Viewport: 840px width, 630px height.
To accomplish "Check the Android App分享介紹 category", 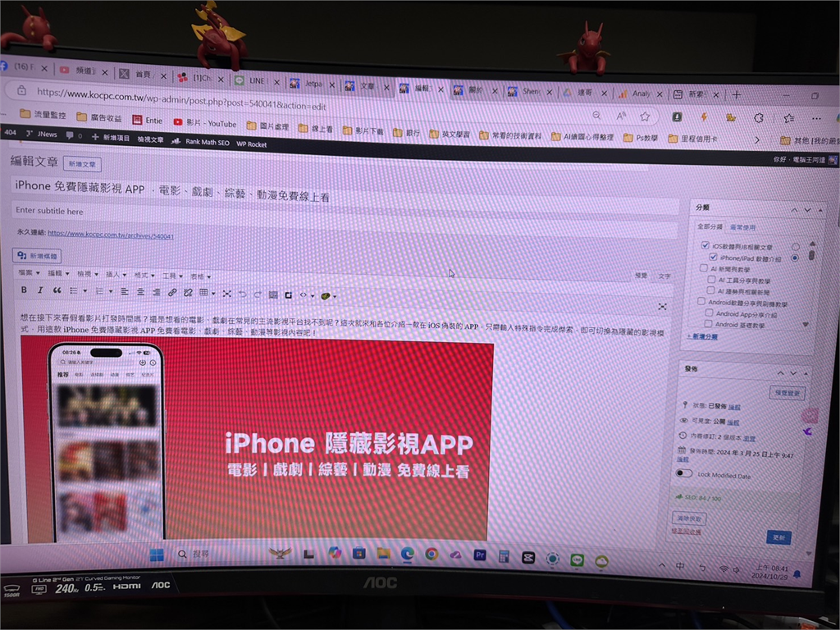I will pyautogui.click(x=709, y=313).
